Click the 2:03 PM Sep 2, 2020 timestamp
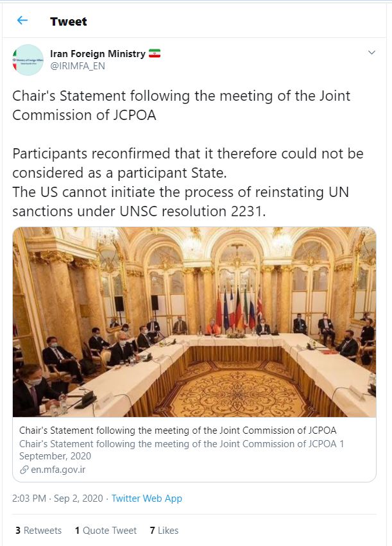 (x=58, y=499)
